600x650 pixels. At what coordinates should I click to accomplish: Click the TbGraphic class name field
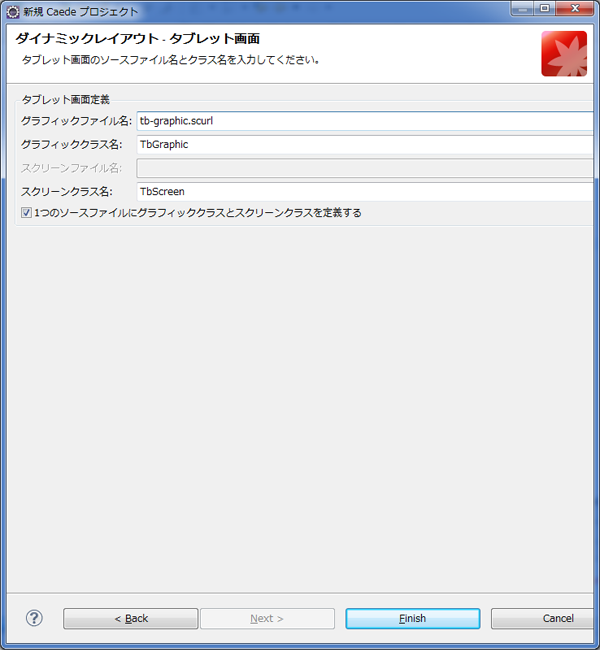pyautogui.click(x=366, y=145)
